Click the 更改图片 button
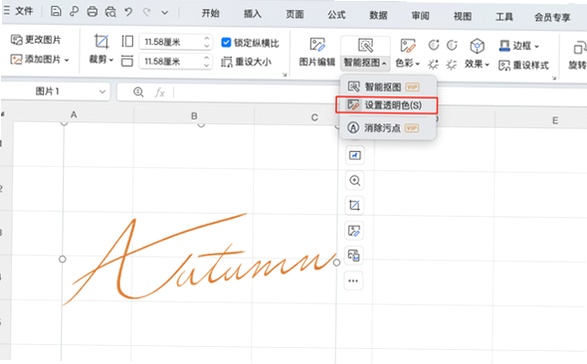 tap(36, 40)
